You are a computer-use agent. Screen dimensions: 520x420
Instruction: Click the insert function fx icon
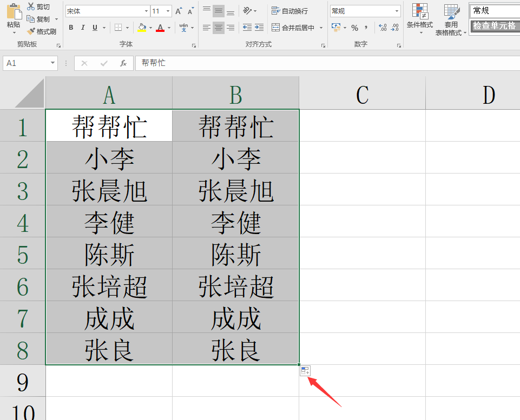[x=123, y=63]
